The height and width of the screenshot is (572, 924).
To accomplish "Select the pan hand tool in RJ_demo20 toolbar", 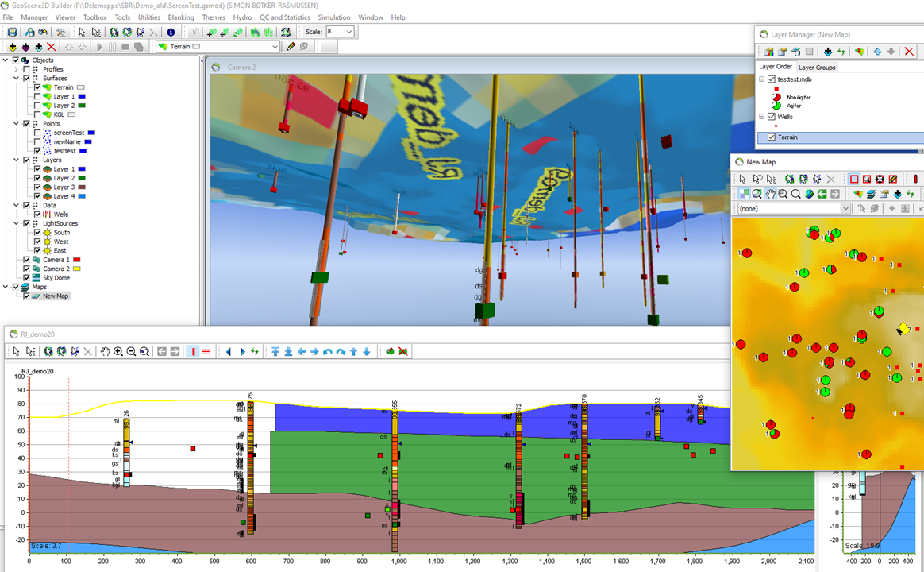I will tap(105, 351).
